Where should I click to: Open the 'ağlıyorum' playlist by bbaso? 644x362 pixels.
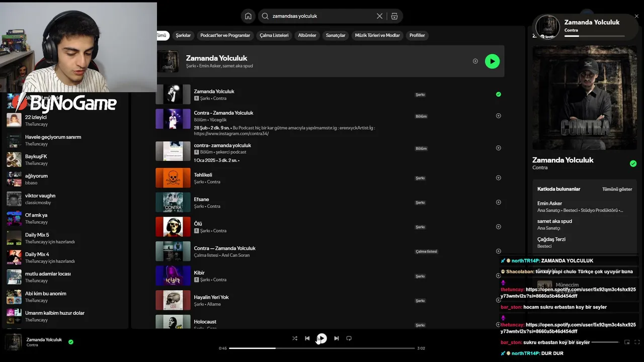[64, 179]
